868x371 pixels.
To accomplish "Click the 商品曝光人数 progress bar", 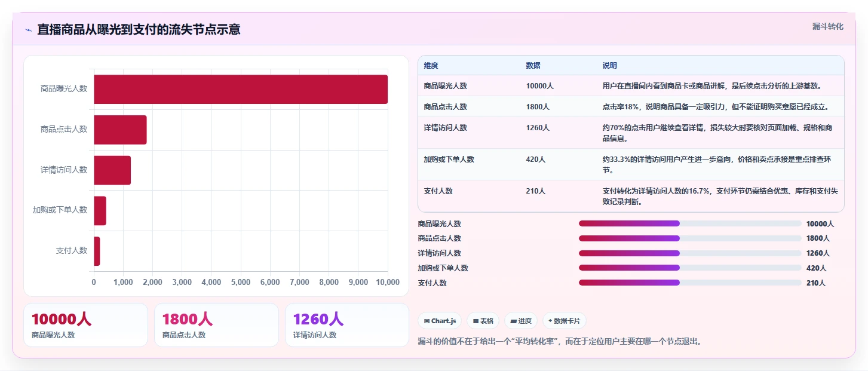I will (x=690, y=223).
